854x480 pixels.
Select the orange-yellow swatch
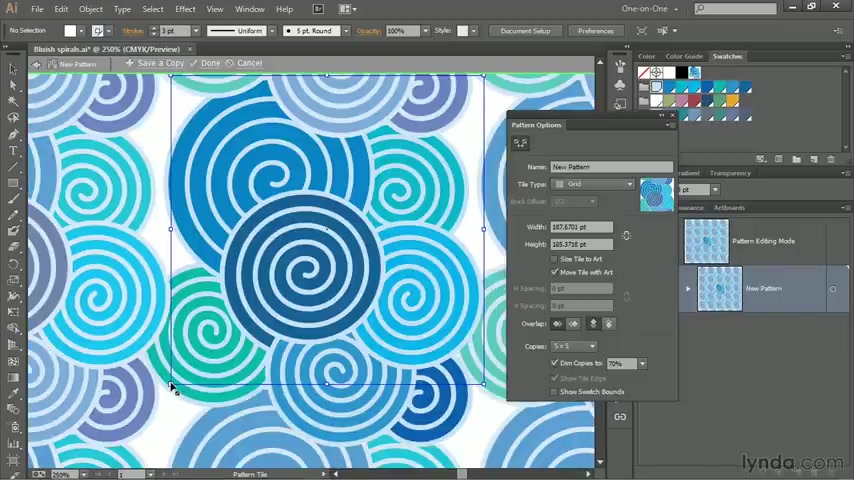[x=733, y=101]
